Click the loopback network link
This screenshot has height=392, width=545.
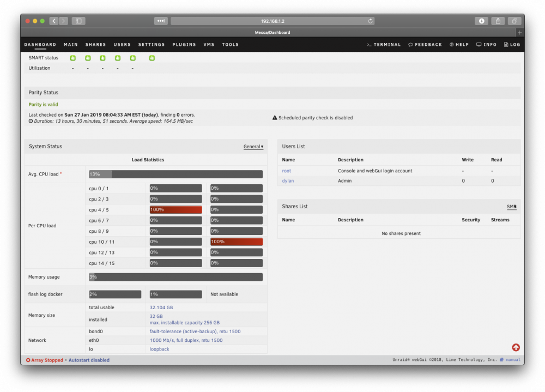pyautogui.click(x=159, y=349)
